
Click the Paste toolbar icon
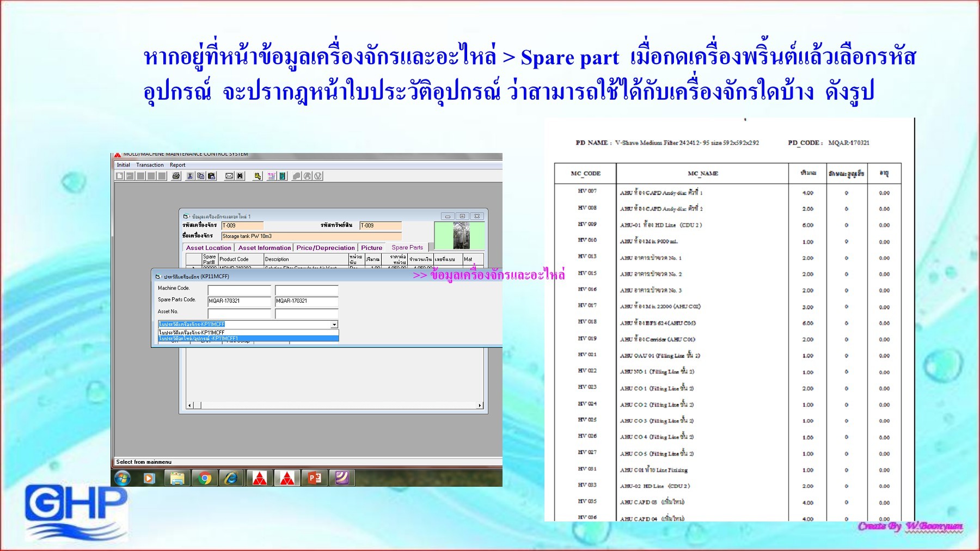[x=212, y=176]
